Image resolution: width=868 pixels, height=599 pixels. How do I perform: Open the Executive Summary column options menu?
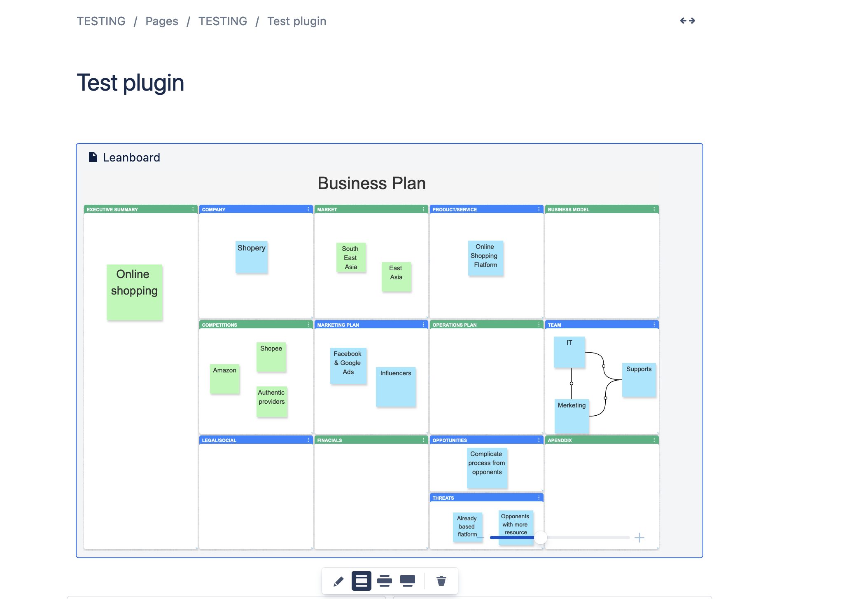[193, 209]
